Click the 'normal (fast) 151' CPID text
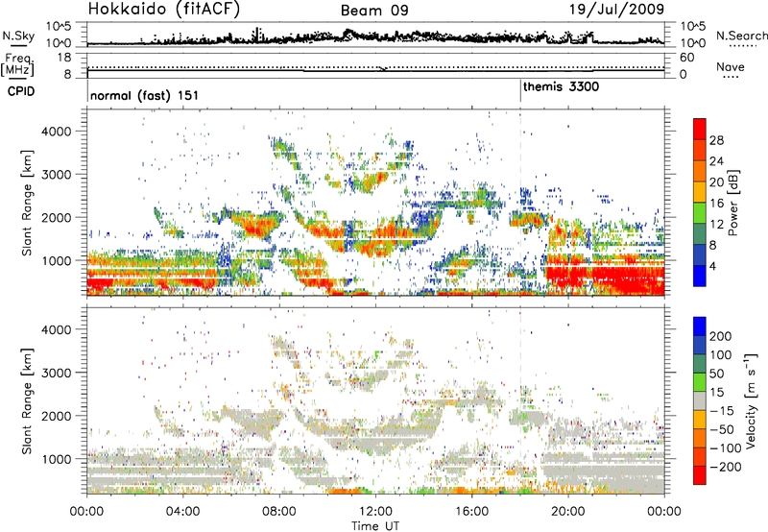The width and height of the screenshot is (768, 532). tap(145, 95)
